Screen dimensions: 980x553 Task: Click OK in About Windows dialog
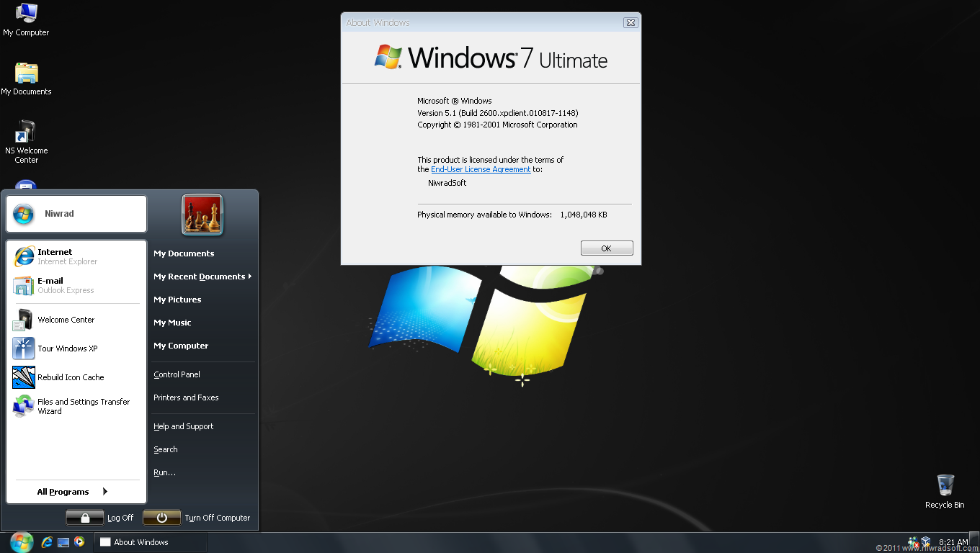tap(607, 248)
